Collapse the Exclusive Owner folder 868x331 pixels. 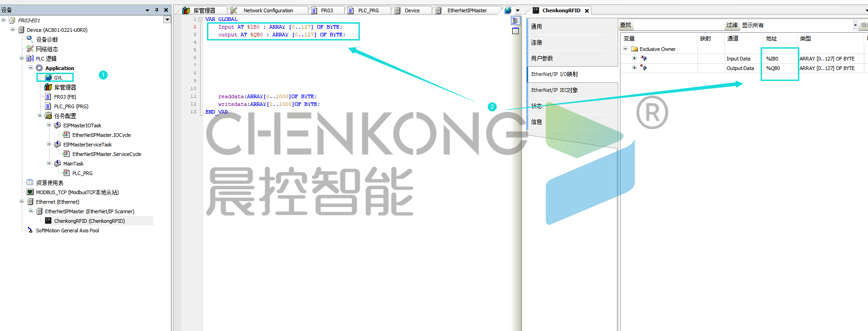(626, 49)
